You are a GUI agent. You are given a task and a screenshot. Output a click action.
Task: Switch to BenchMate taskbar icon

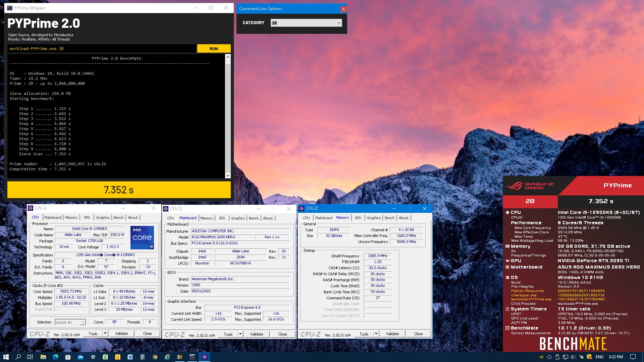180,357
